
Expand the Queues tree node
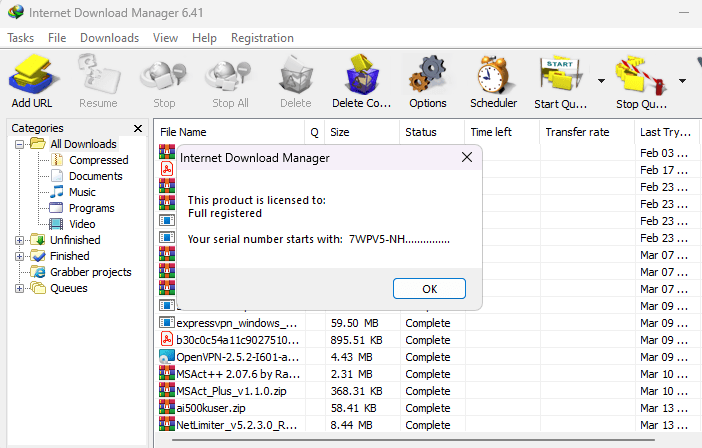point(20,288)
